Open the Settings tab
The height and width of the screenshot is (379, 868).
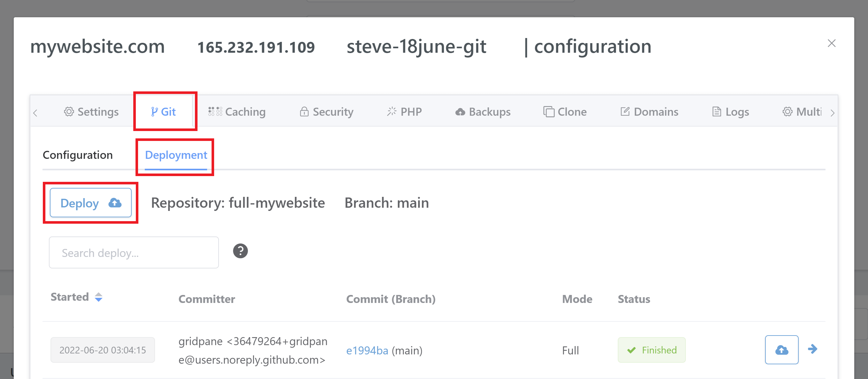point(91,112)
